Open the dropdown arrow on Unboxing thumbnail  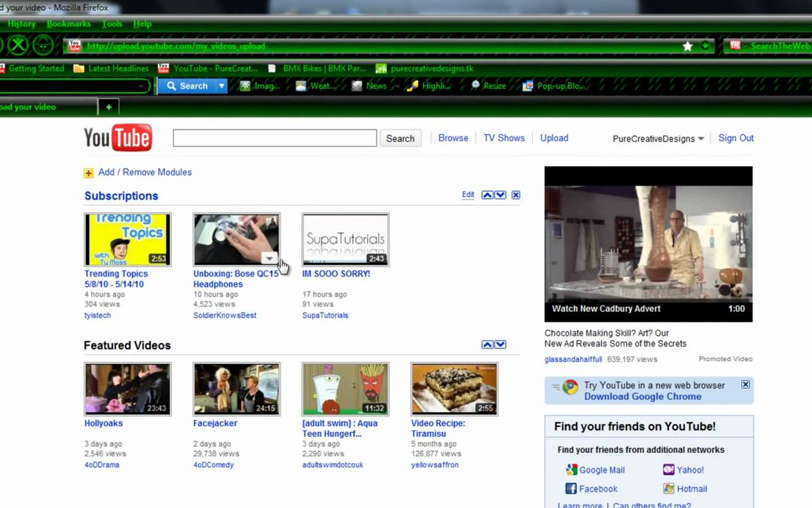pyautogui.click(x=269, y=258)
